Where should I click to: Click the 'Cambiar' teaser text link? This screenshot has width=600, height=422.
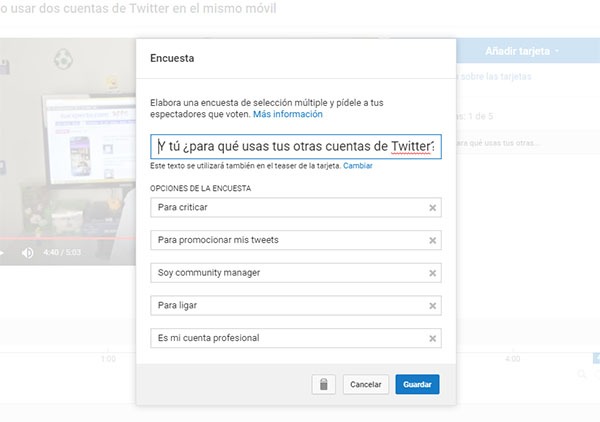click(x=357, y=165)
